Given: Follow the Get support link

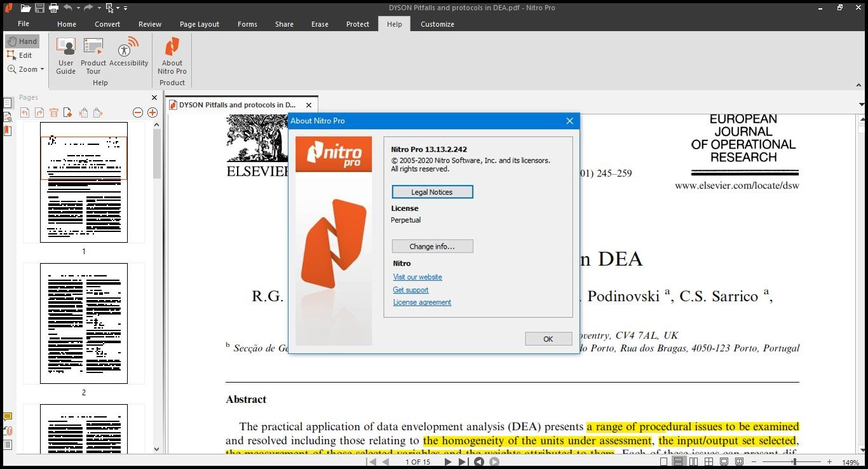Looking at the screenshot, I should coord(410,290).
